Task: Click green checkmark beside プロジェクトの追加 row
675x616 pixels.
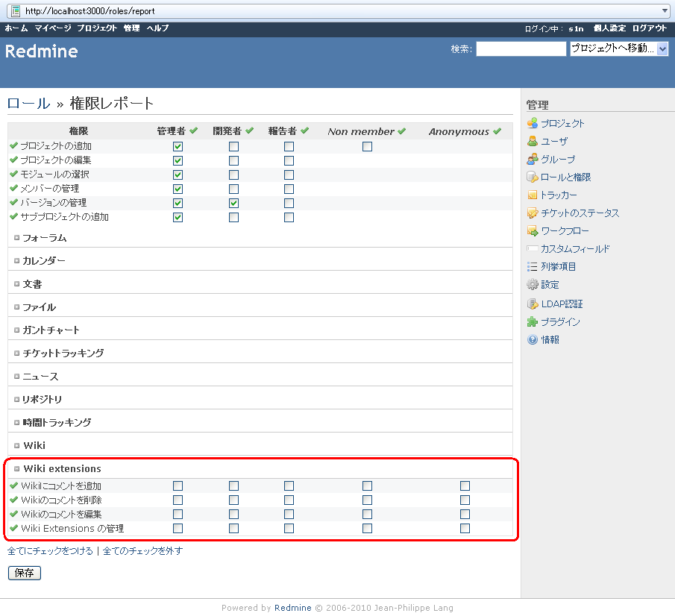Action: [13, 146]
